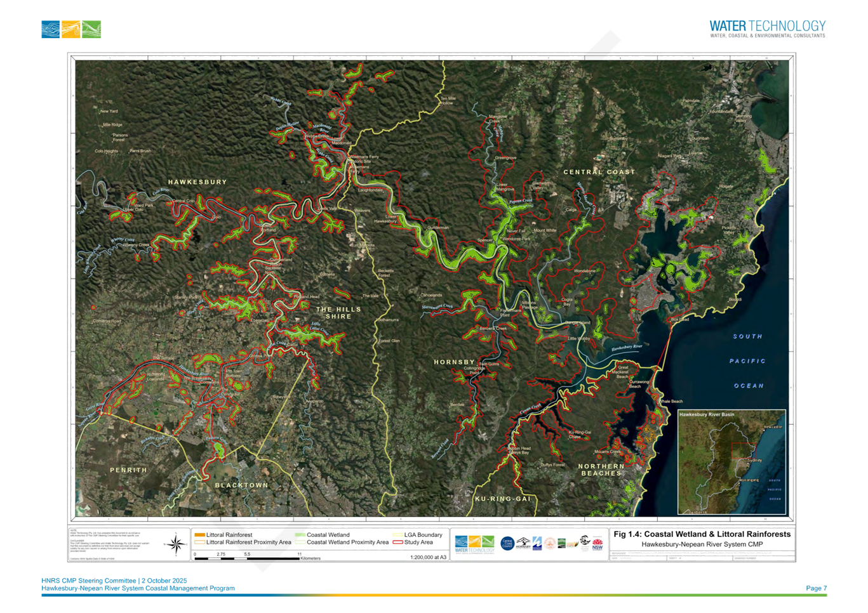Click the tri-colour wave logo at top left
868x613 pixels.
71,29
